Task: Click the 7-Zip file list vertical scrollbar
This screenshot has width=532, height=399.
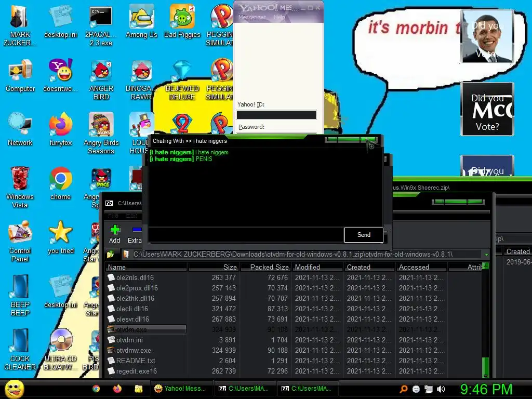Action: tap(486, 320)
